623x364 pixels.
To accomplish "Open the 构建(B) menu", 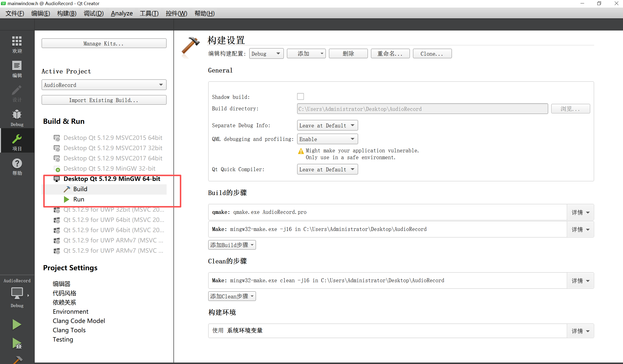I will click(67, 13).
